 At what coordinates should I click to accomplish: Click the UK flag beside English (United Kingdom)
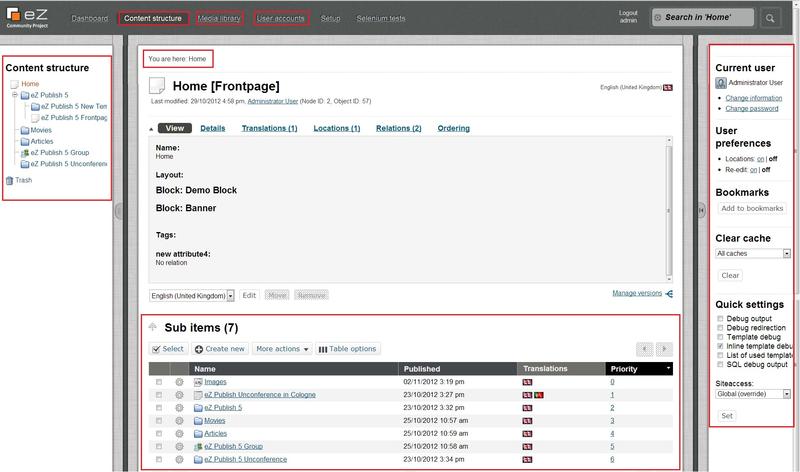pyautogui.click(x=667, y=87)
